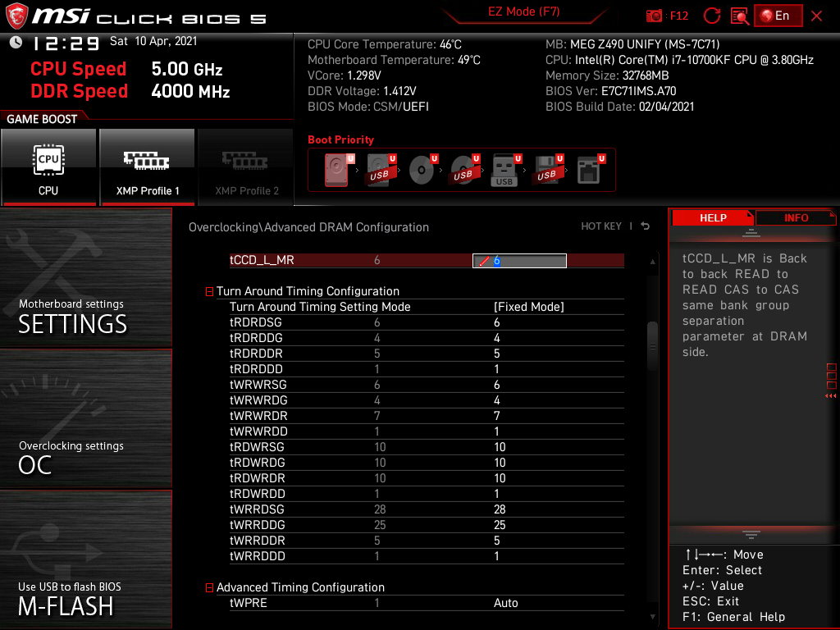Switch to the HELP tab
Image resolution: width=840 pixels, height=630 pixels.
[713, 218]
